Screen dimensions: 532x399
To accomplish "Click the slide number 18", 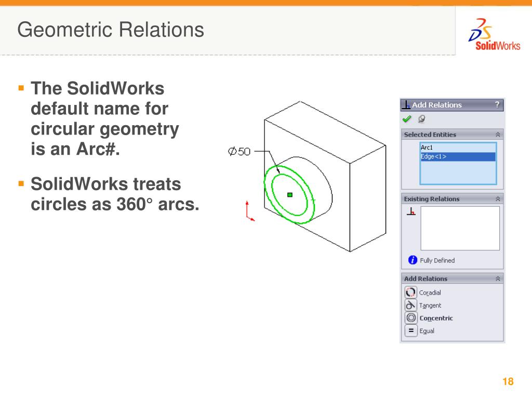I will click(508, 381).
